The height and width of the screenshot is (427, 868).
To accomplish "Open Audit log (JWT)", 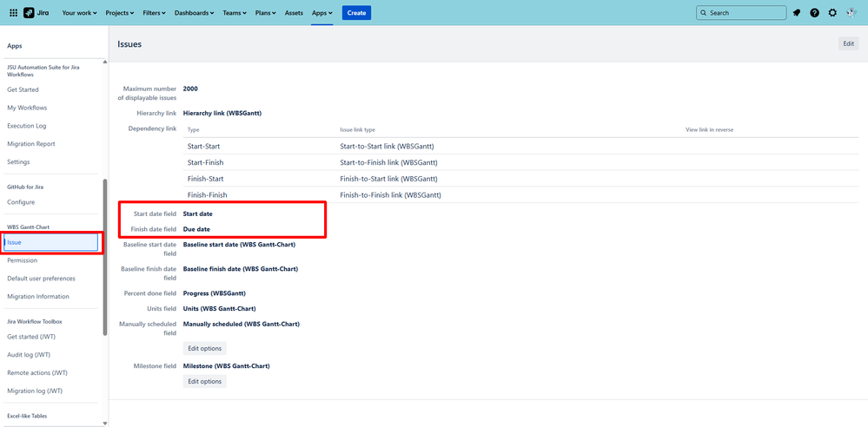I will coord(30,355).
